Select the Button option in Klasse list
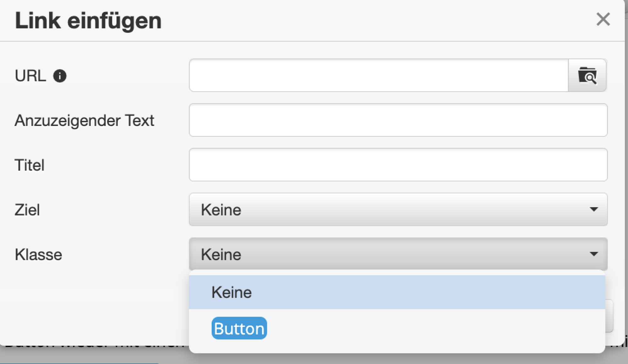The height and width of the screenshot is (364, 628). (x=239, y=328)
